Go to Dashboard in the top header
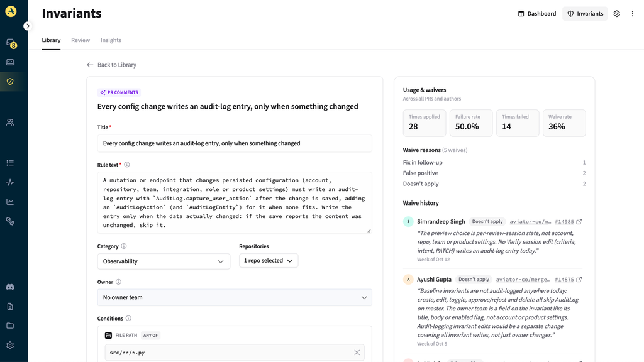This screenshot has width=644, height=362. pos(537,14)
